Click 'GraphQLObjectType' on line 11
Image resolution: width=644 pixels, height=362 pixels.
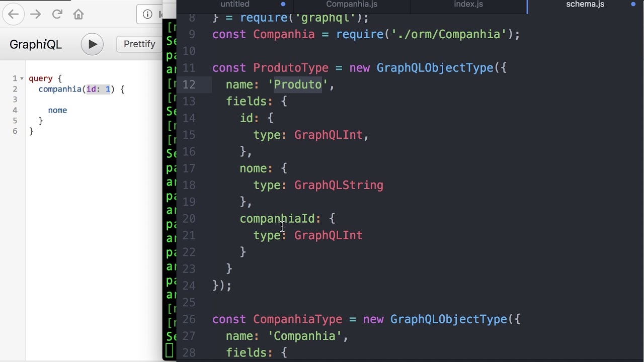tap(435, 68)
